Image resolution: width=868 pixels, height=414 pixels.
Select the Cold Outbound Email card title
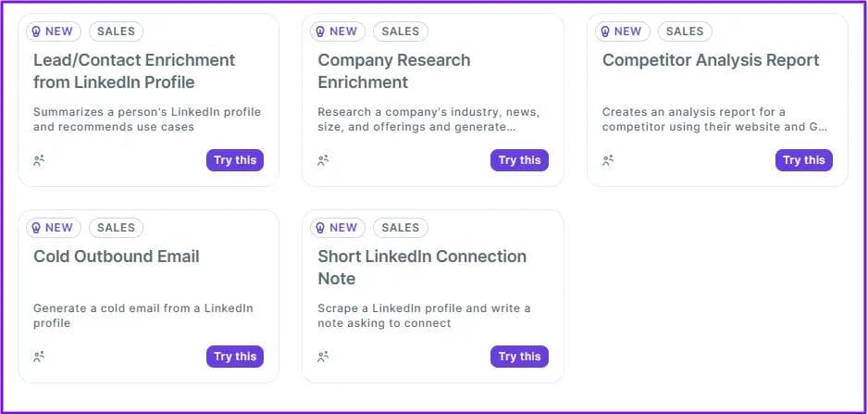pyautogui.click(x=117, y=257)
